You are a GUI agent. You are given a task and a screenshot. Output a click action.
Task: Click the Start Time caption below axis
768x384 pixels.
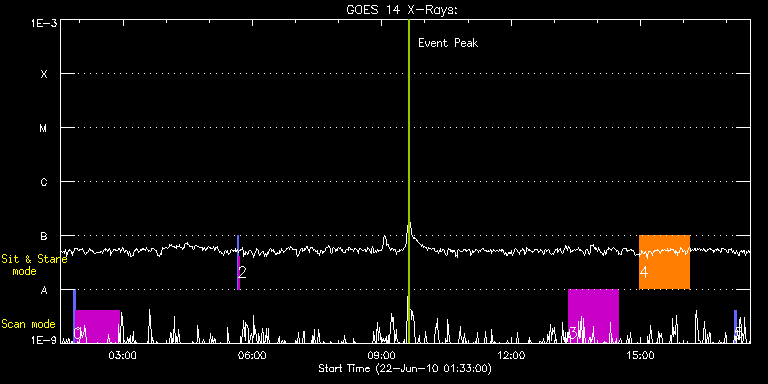405,369
